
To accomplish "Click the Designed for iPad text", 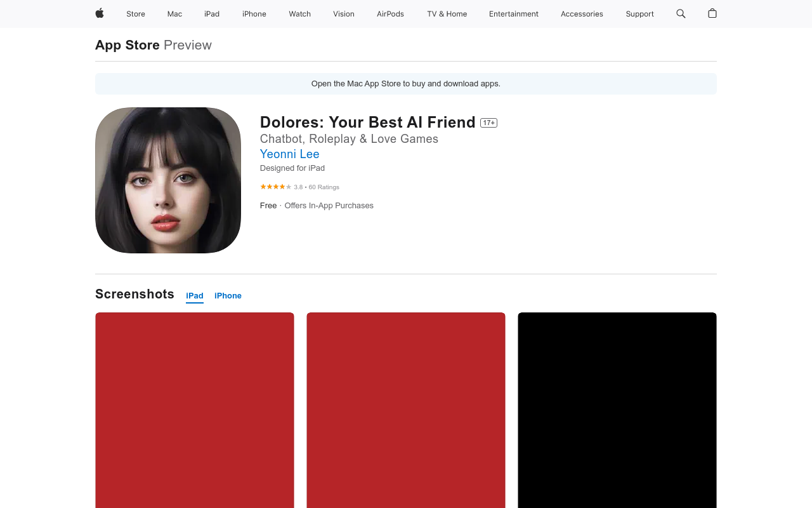I will tap(292, 168).
